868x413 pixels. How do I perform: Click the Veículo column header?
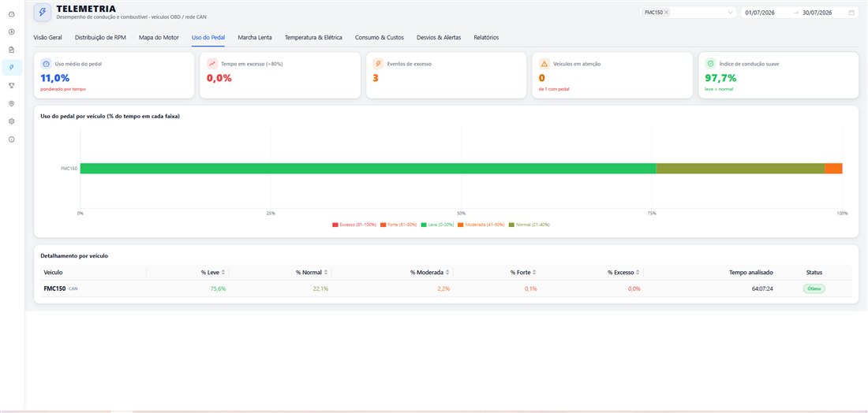pyautogui.click(x=53, y=273)
